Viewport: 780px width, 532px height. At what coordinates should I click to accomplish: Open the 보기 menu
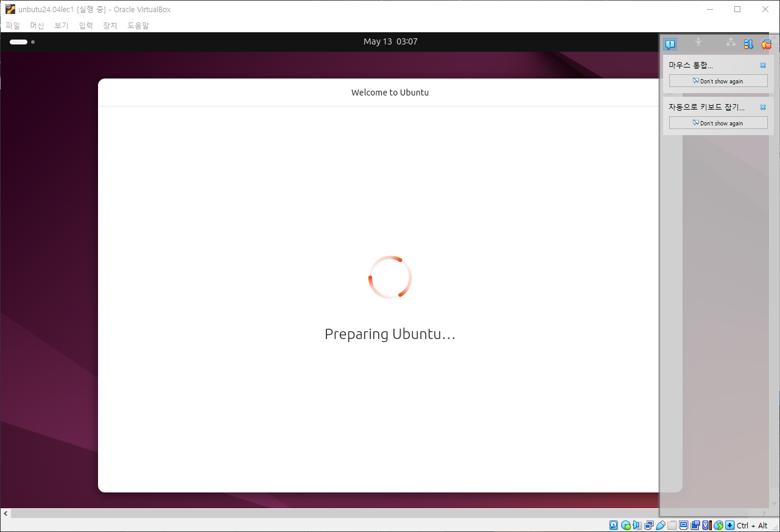coord(61,26)
